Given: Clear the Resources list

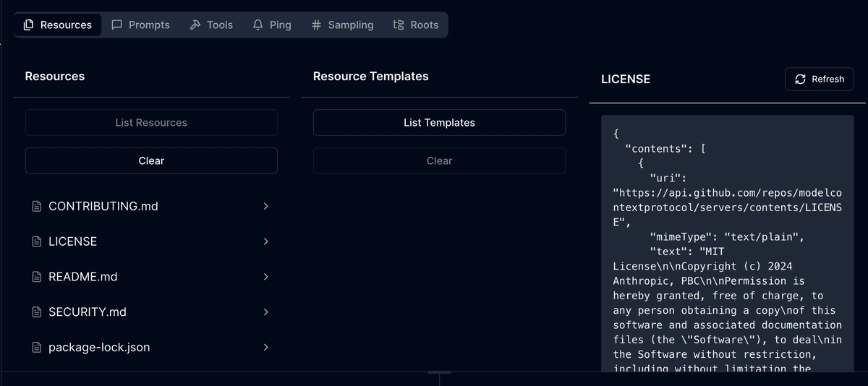Looking at the screenshot, I should point(151,161).
